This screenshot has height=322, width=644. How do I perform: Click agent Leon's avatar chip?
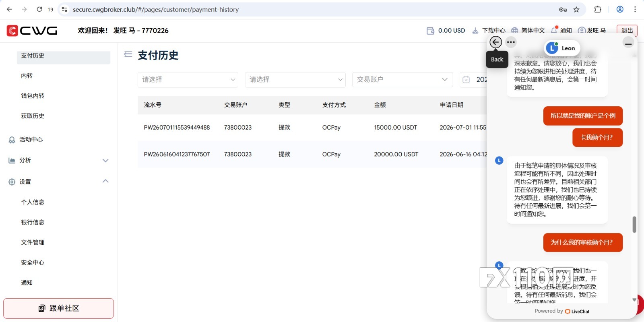tap(562, 48)
